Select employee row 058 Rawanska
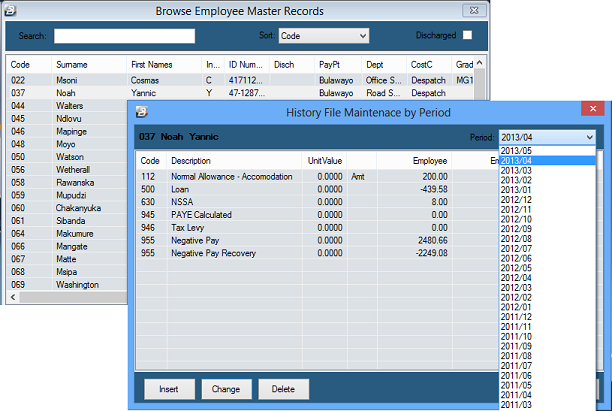612x411 pixels. tap(67, 182)
